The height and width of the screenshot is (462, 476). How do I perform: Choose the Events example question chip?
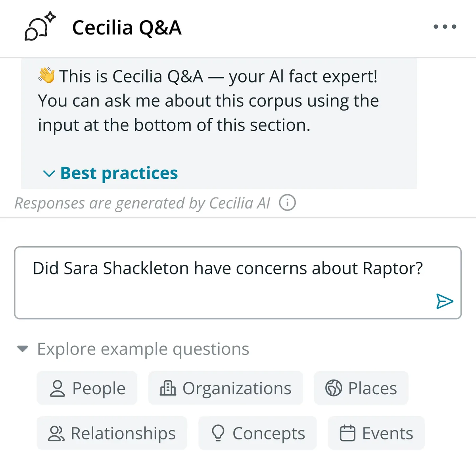tap(375, 433)
